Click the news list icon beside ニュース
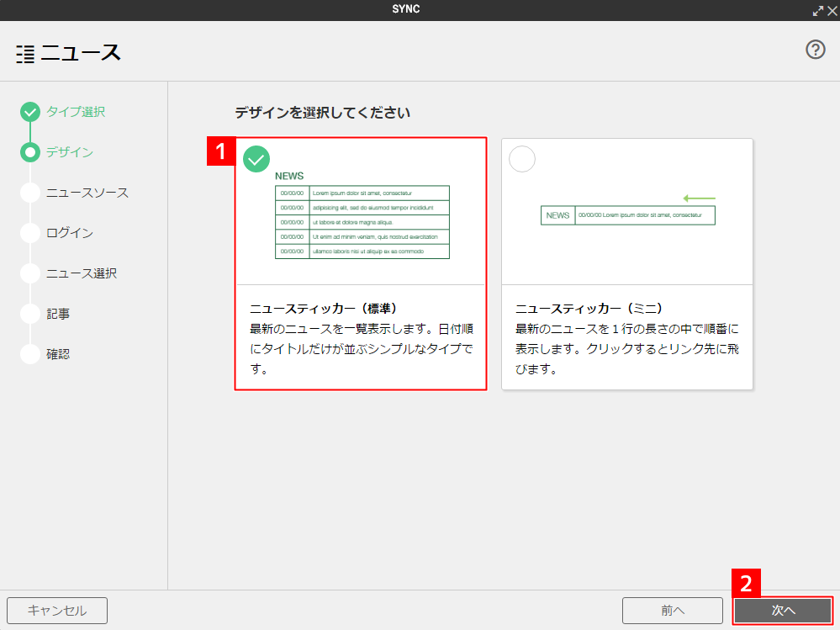This screenshot has height=630, width=840. click(x=25, y=54)
